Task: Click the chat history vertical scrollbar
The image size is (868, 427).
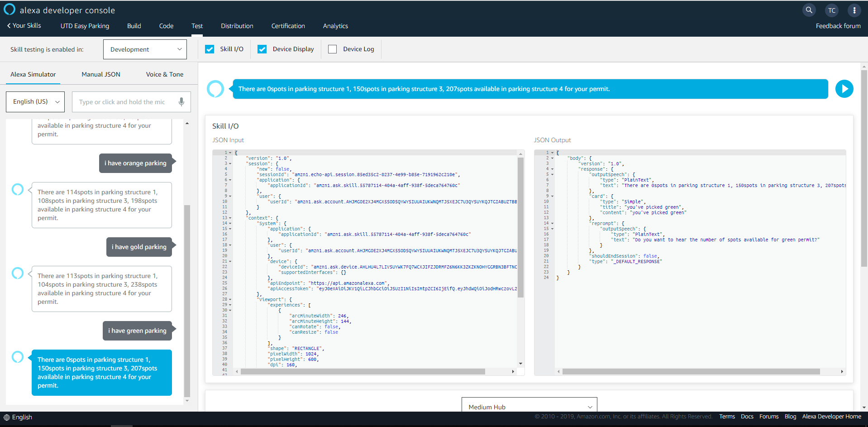Action: click(x=187, y=301)
